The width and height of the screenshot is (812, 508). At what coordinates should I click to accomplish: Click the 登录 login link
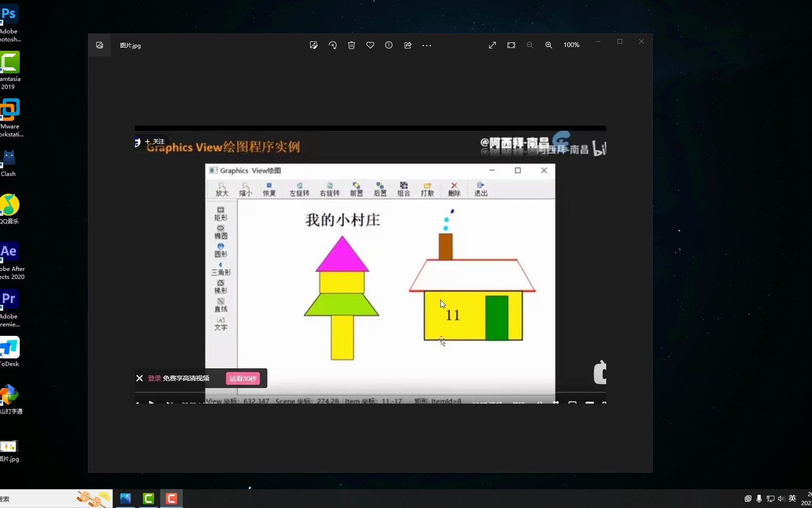pos(154,378)
